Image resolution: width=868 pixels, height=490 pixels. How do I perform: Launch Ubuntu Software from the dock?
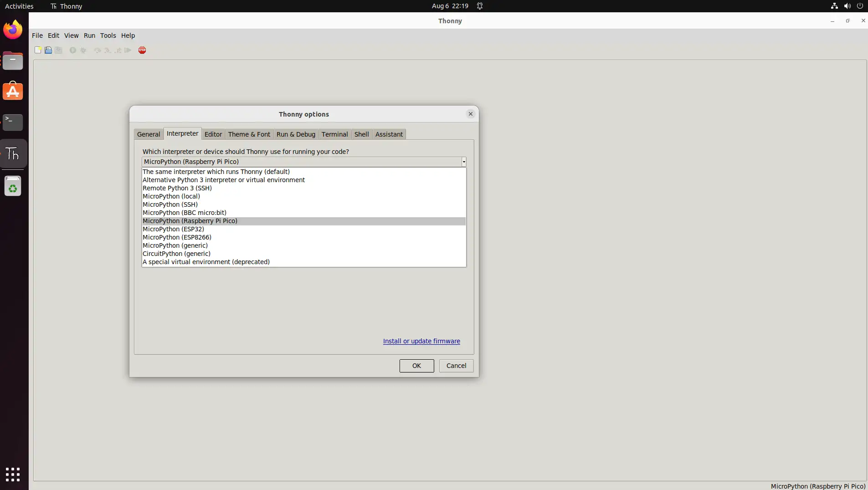coord(13,91)
